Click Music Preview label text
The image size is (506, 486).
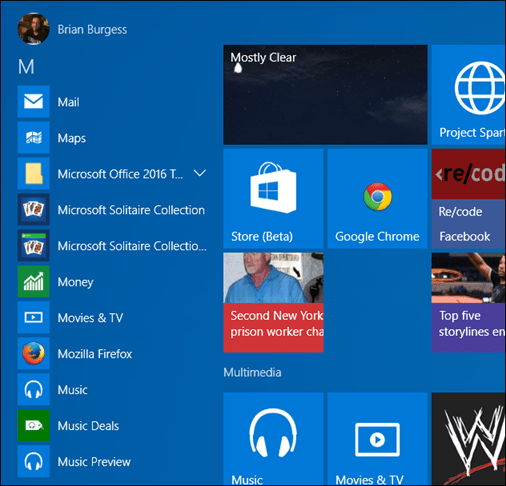tap(94, 462)
